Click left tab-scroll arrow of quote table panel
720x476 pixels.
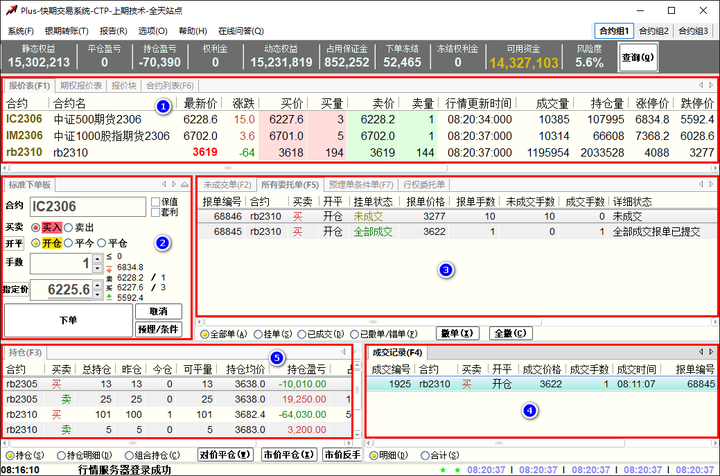click(x=701, y=85)
